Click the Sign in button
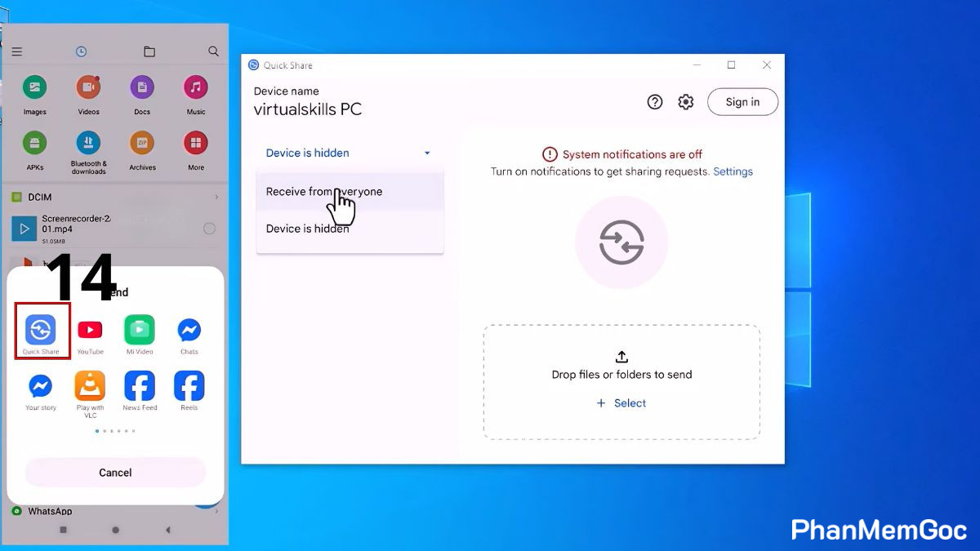The image size is (980, 551). 742,102
